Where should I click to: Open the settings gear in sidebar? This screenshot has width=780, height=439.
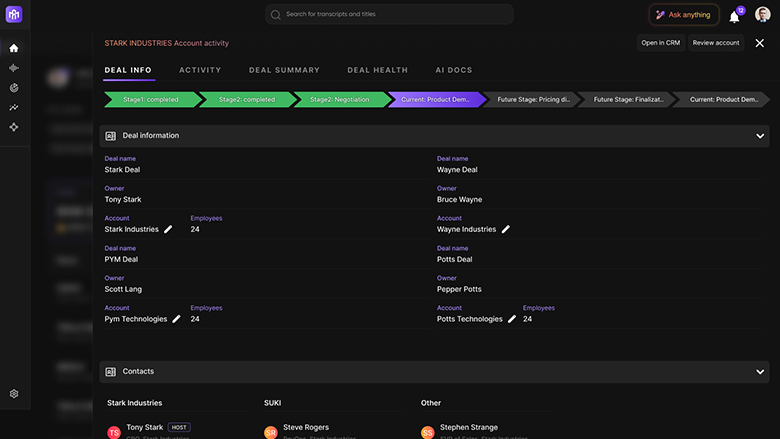(x=14, y=394)
